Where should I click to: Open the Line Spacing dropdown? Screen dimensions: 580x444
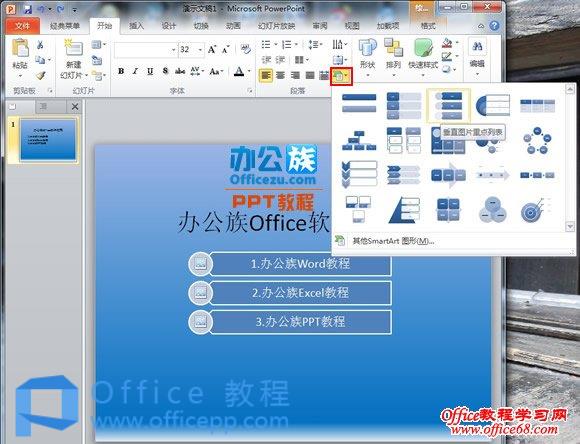point(316,45)
